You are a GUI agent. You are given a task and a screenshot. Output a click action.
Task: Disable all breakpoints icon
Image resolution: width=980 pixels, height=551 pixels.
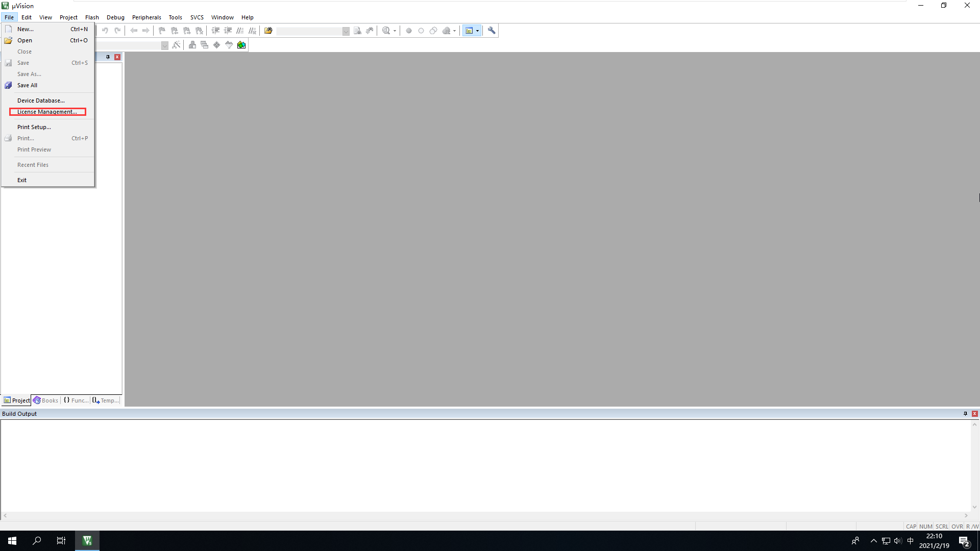click(433, 31)
